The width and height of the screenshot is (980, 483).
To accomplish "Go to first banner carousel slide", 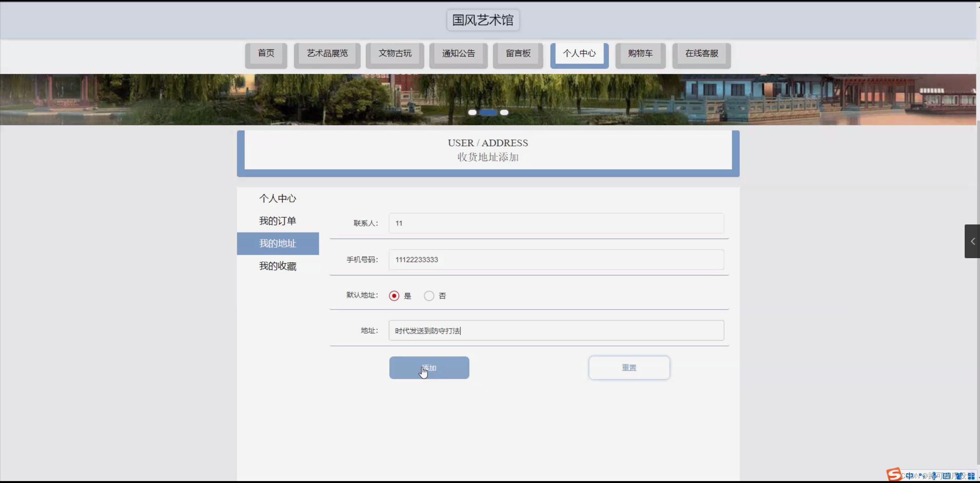I will pyautogui.click(x=472, y=112).
